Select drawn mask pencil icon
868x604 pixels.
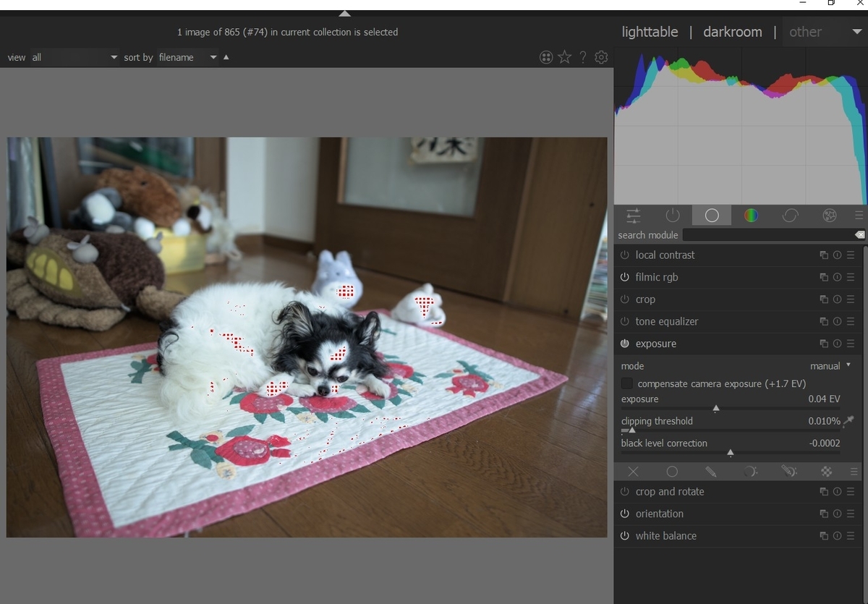pyautogui.click(x=711, y=472)
